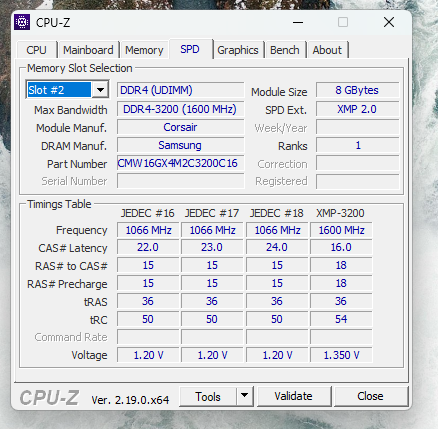438x429 pixels.
Task: Click the empty Registered field
Action: (357, 181)
